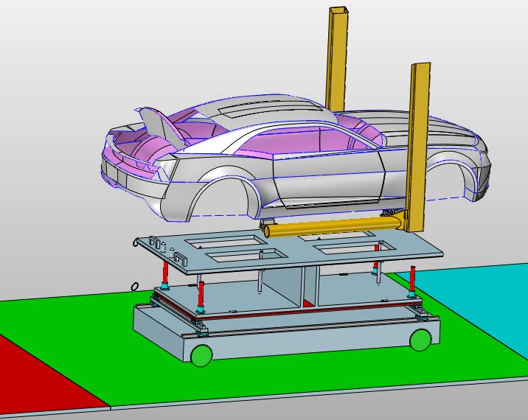
Task: Select the red triangular gusset under the table
Action: (x=308, y=303)
